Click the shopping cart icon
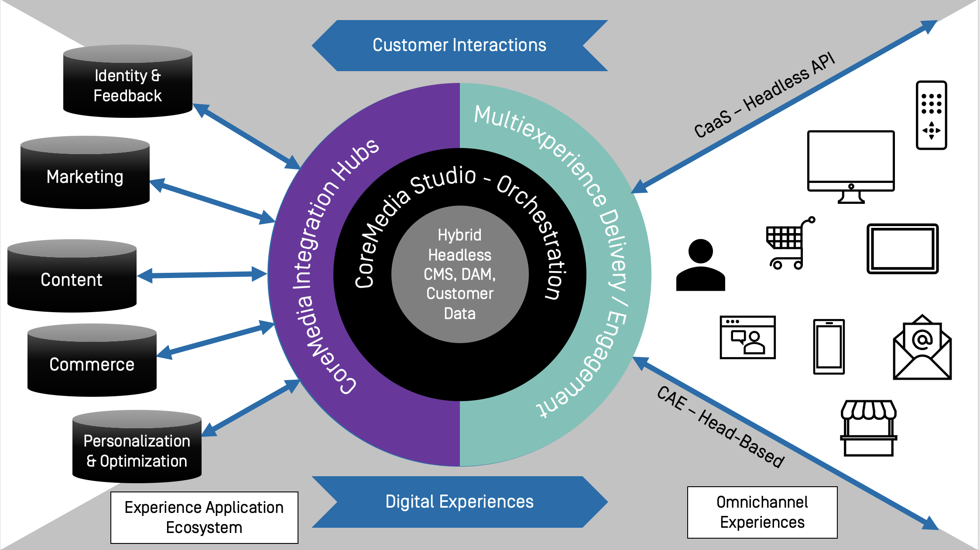This screenshot has height=550, width=980. tap(790, 243)
